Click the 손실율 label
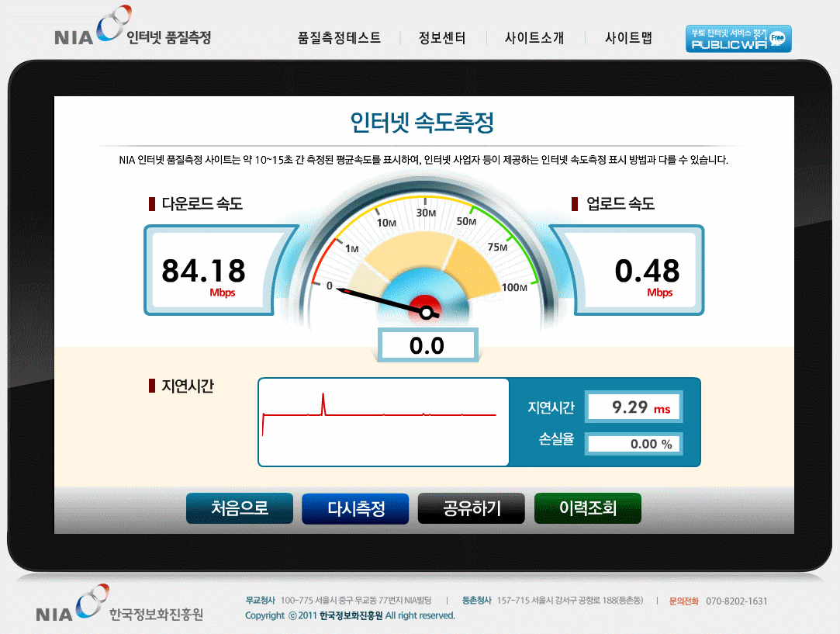840x634 pixels. tap(556, 439)
